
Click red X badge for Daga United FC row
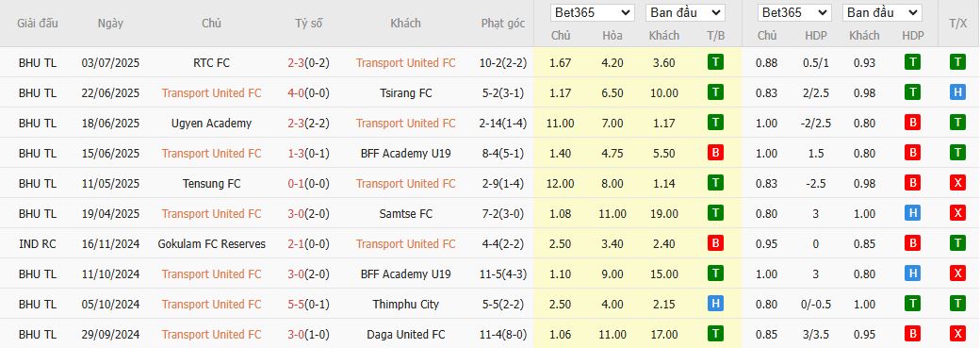pos(957,334)
